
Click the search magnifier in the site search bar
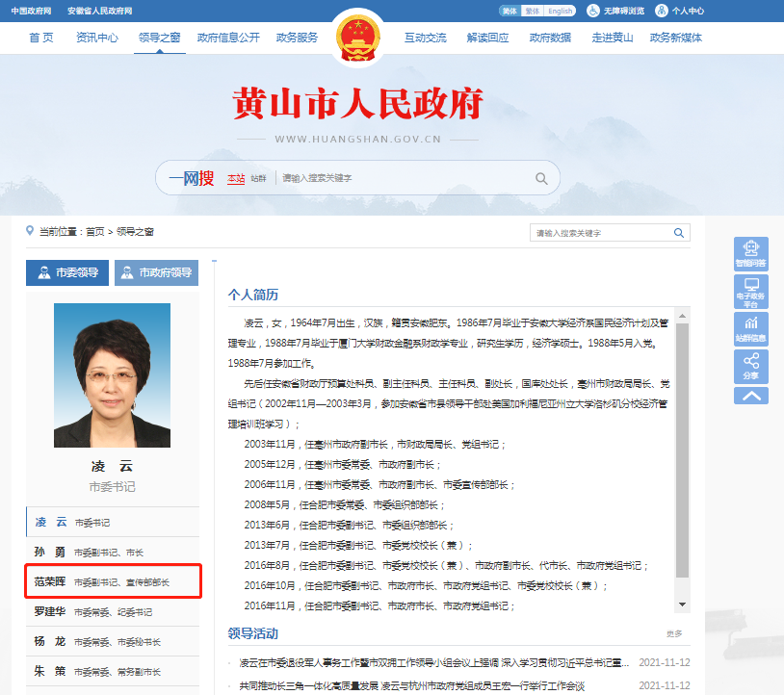tap(540, 178)
